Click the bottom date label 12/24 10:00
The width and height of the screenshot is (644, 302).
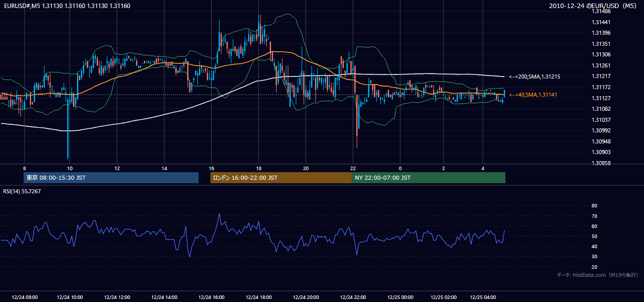[x=70, y=297]
